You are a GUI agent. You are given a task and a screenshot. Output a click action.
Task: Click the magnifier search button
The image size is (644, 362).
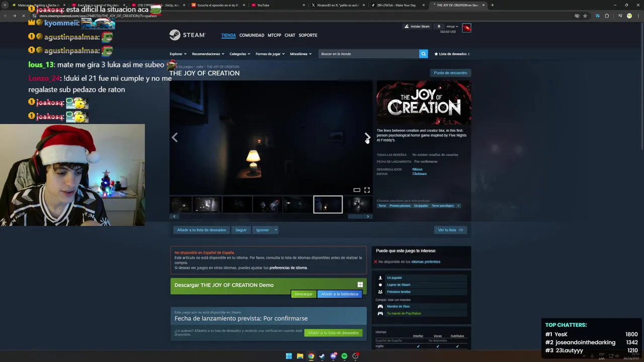424,54
